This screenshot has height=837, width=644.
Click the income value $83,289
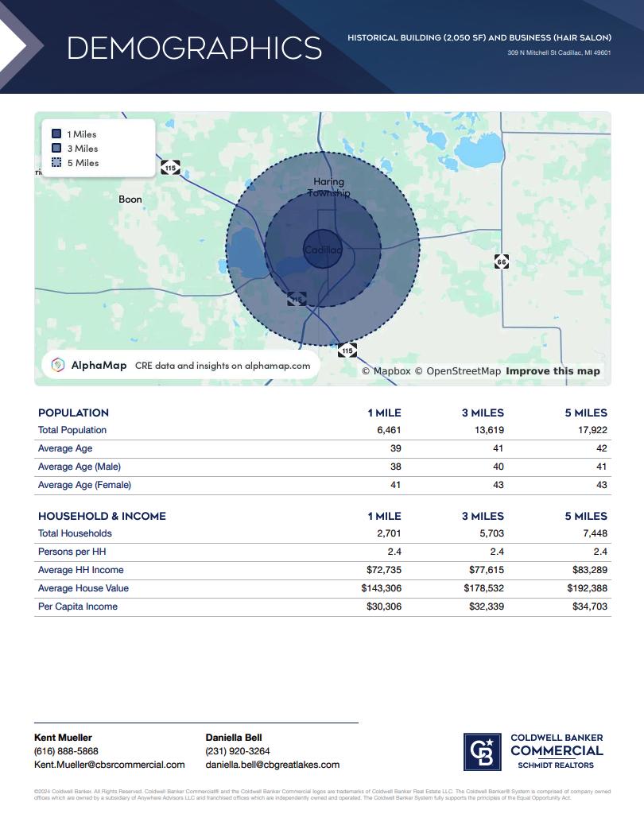point(589,570)
